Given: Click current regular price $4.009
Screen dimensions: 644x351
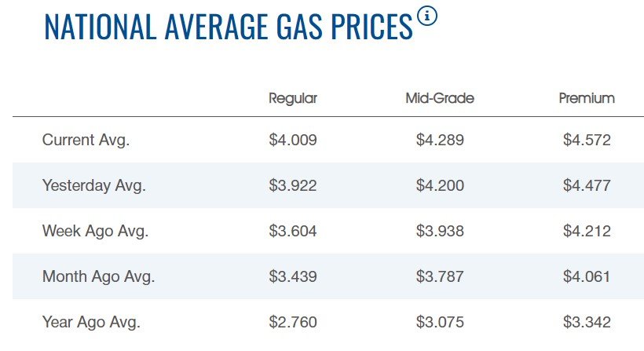Looking at the screenshot, I should click(292, 141).
